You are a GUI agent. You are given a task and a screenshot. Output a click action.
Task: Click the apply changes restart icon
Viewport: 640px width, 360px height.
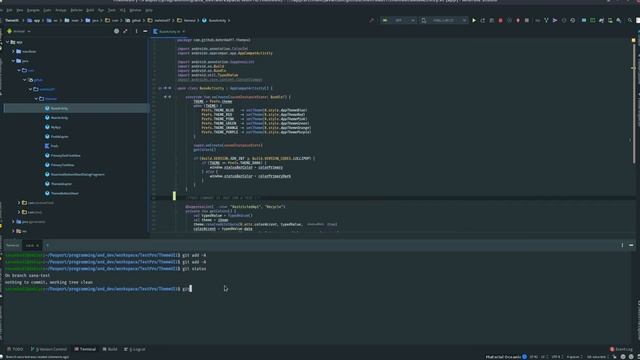(483, 20)
